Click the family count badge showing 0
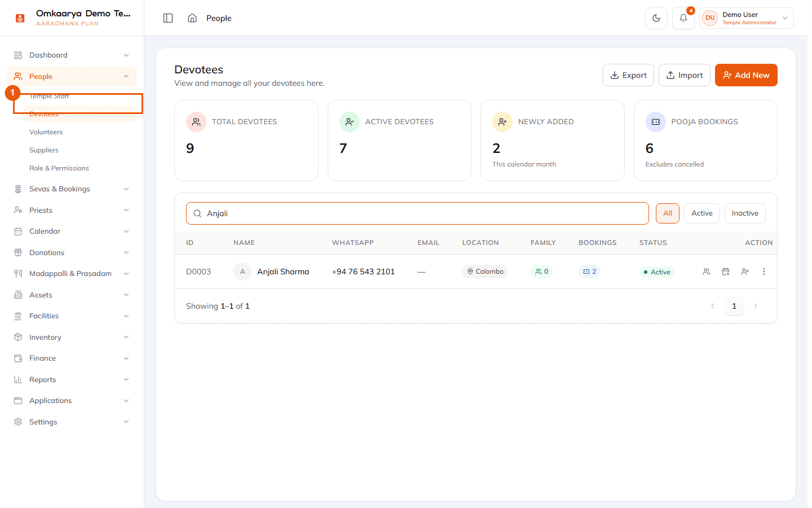The image size is (812, 508). (542, 271)
